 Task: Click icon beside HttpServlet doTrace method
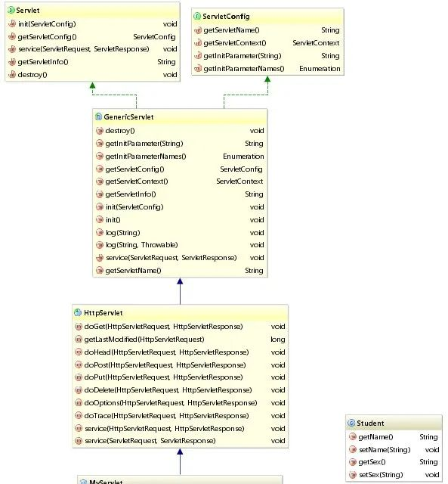[79, 415]
